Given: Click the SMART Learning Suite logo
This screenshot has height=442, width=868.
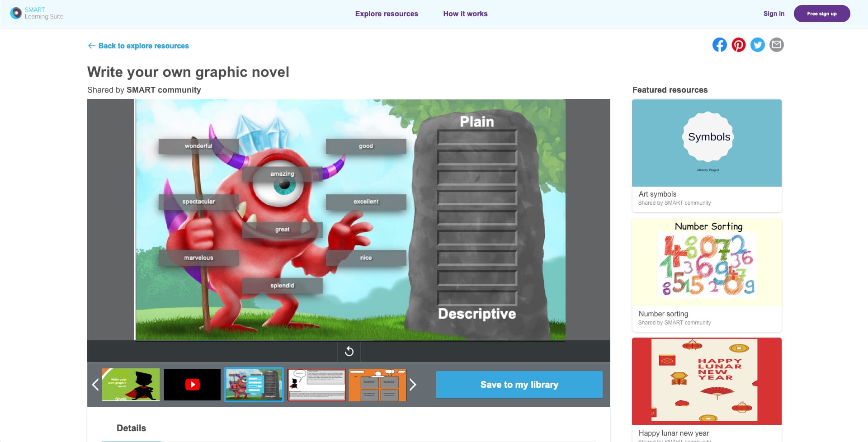Looking at the screenshot, I should click(x=36, y=13).
